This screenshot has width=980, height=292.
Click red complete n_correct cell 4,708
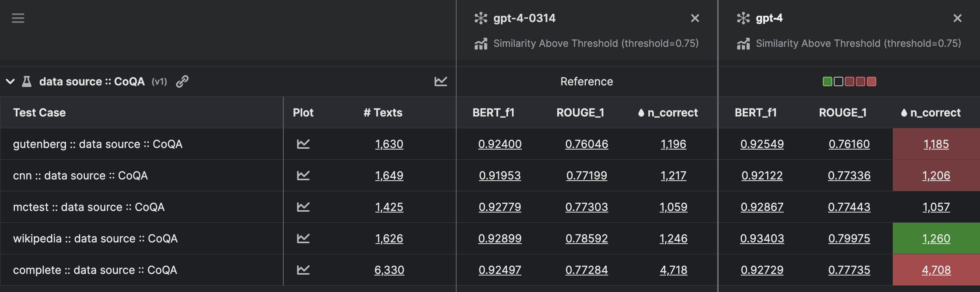(936, 270)
